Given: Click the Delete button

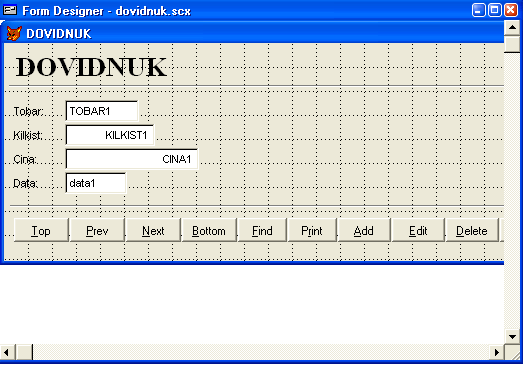Looking at the screenshot, I should (472, 230).
